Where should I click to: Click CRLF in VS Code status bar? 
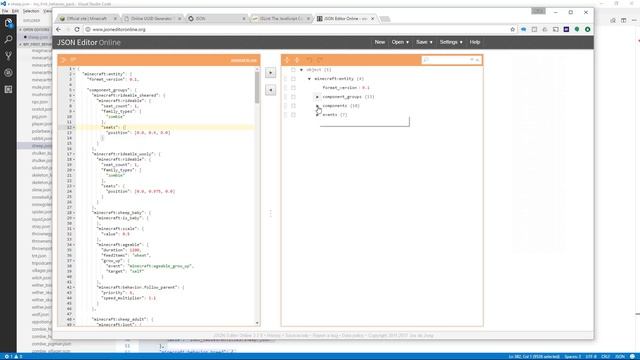[606, 356]
